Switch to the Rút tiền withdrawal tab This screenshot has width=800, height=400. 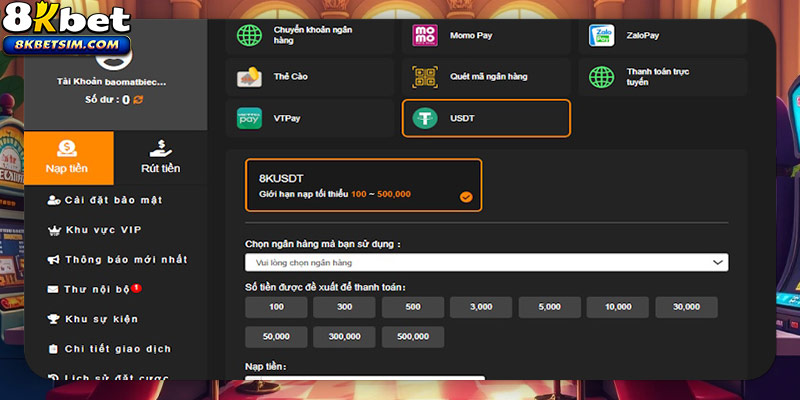[x=161, y=158]
